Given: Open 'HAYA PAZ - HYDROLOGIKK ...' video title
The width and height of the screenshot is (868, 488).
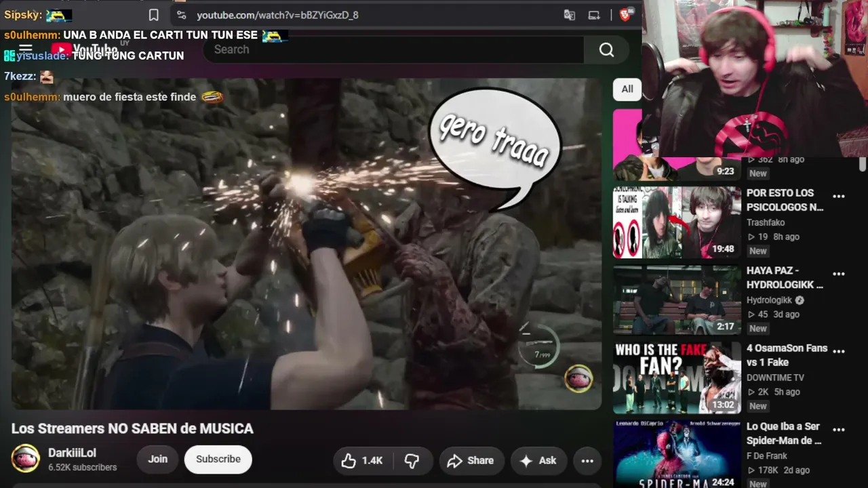Looking at the screenshot, I should point(785,278).
